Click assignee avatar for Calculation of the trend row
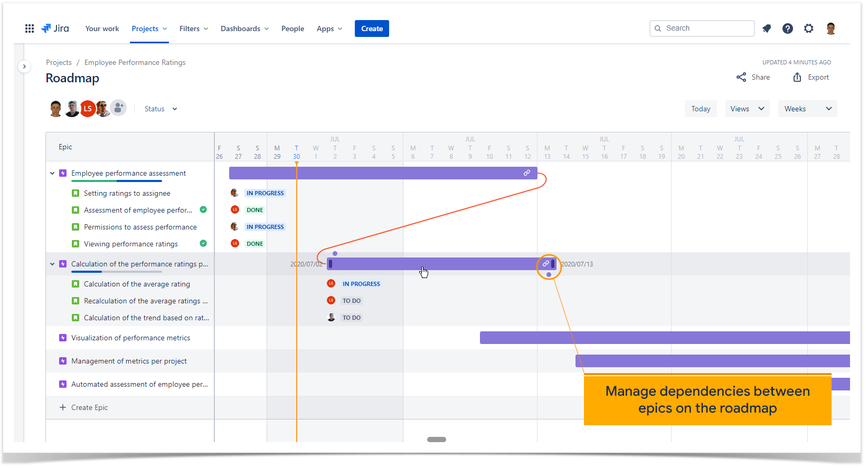 point(331,318)
